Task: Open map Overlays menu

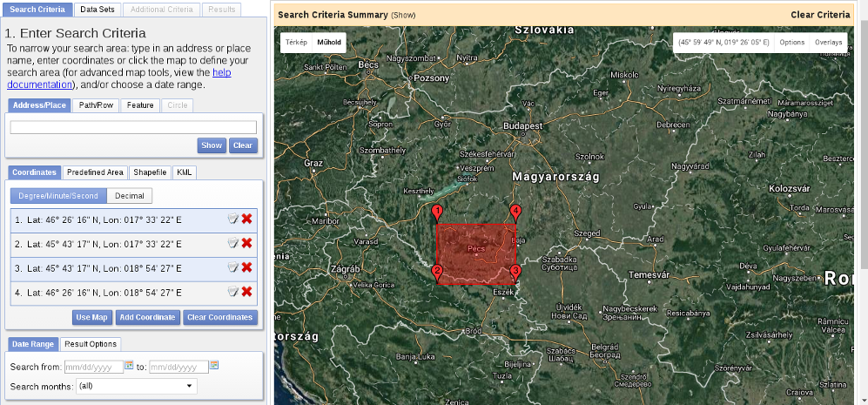Action: pyautogui.click(x=828, y=43)
